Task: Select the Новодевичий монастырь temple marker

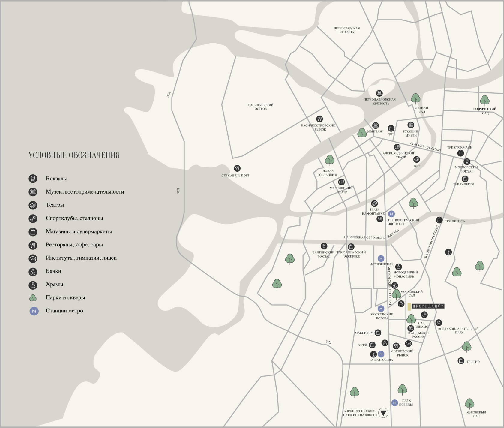Action: click(398, 267)
